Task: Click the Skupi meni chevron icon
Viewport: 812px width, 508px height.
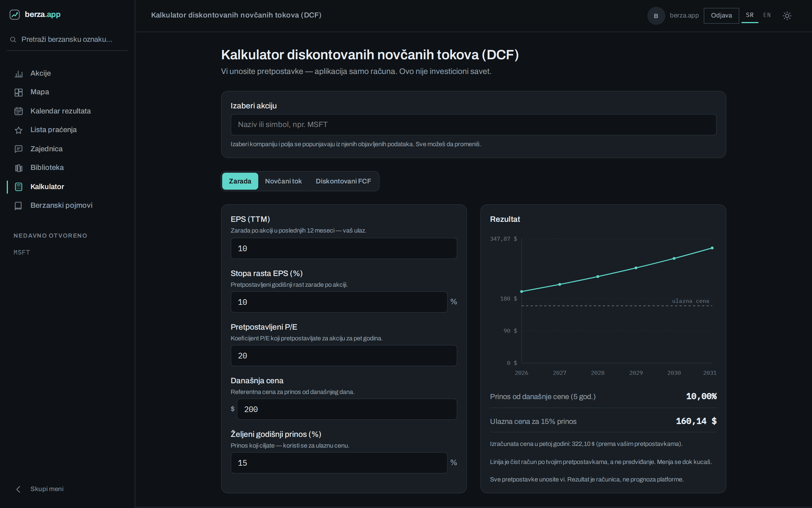Action: pos(18,489)
